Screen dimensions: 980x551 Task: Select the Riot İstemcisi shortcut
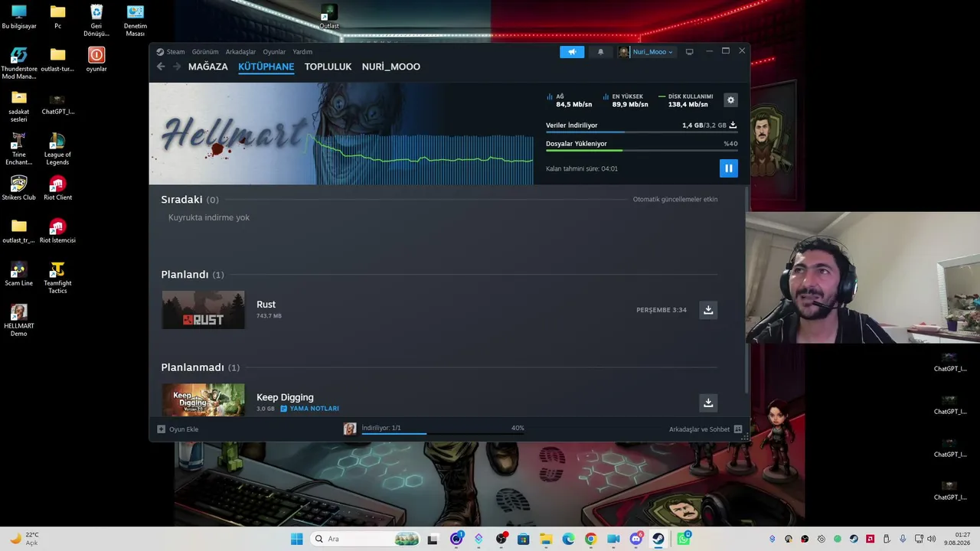click(57, 231)
